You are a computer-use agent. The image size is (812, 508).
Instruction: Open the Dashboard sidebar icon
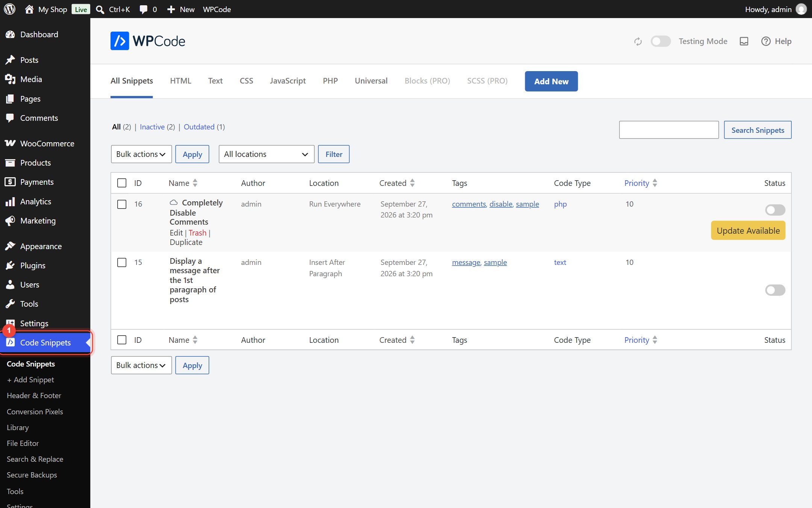point(10,35)
